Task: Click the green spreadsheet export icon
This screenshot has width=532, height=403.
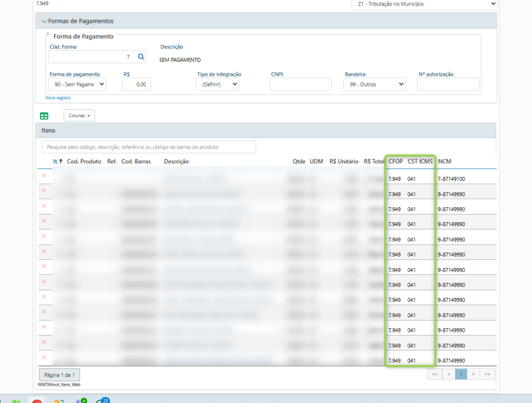Action: pyautogui.click(x=44, y=116)
